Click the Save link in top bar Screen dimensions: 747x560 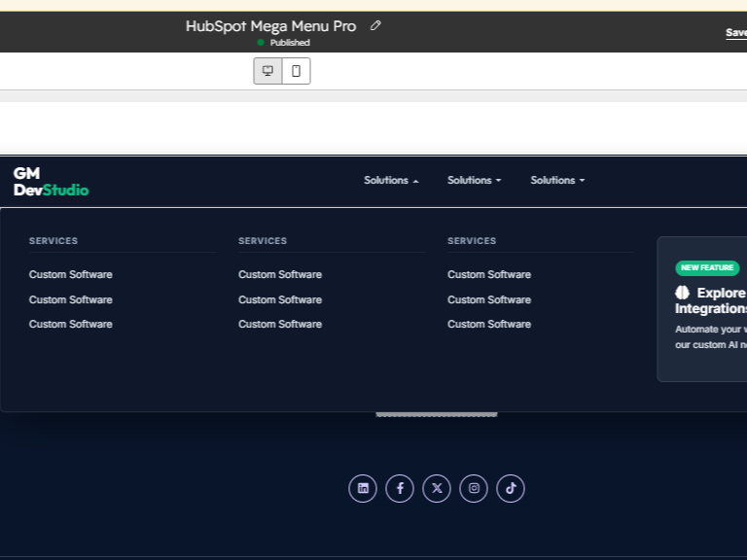[736, 32]
